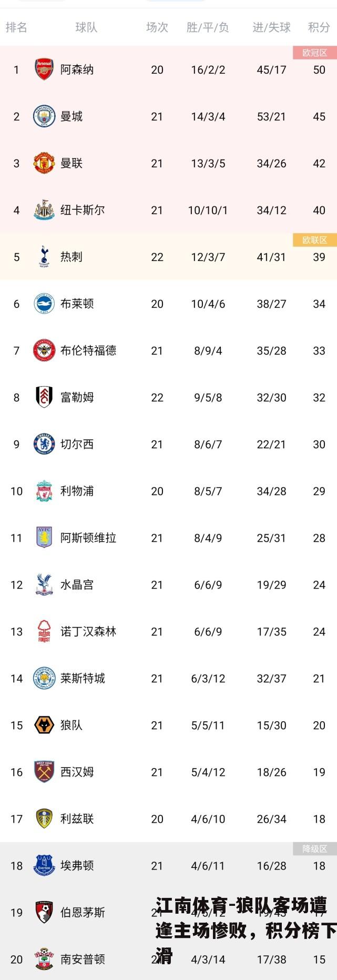The width and height of the screenshot is (337, 980).
Task: Tap the 进/失球 column header
Action: pos(271,27)
